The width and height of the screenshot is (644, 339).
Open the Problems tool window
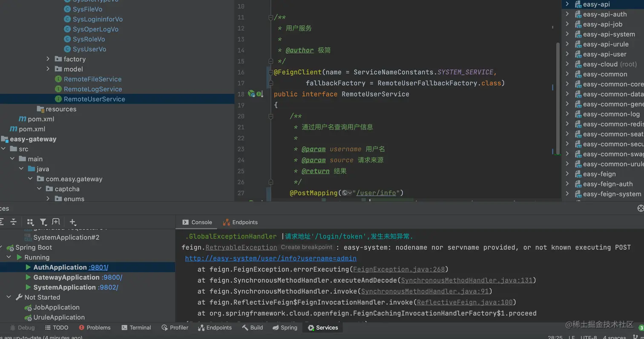95,327
